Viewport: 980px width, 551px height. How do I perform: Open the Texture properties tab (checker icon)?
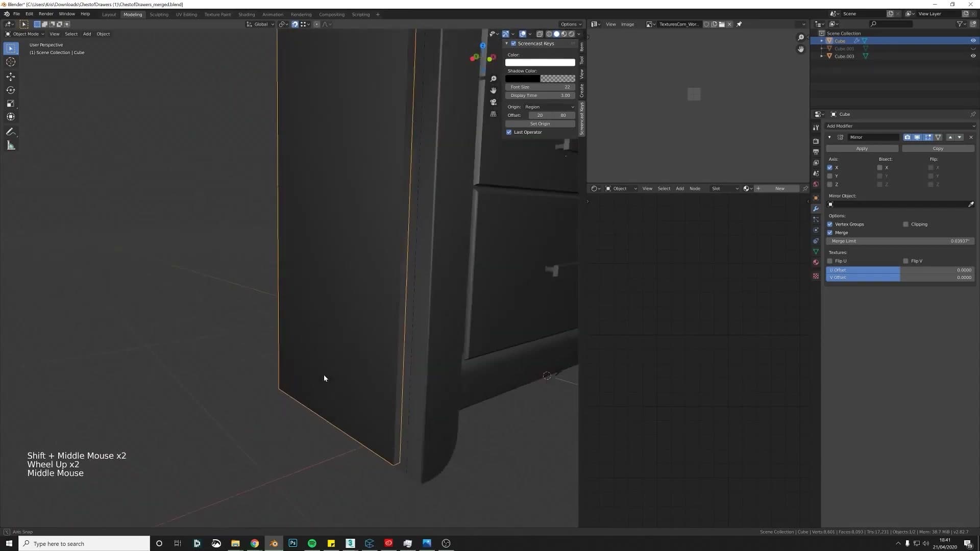pyautogui.click(x=816, y=276)
